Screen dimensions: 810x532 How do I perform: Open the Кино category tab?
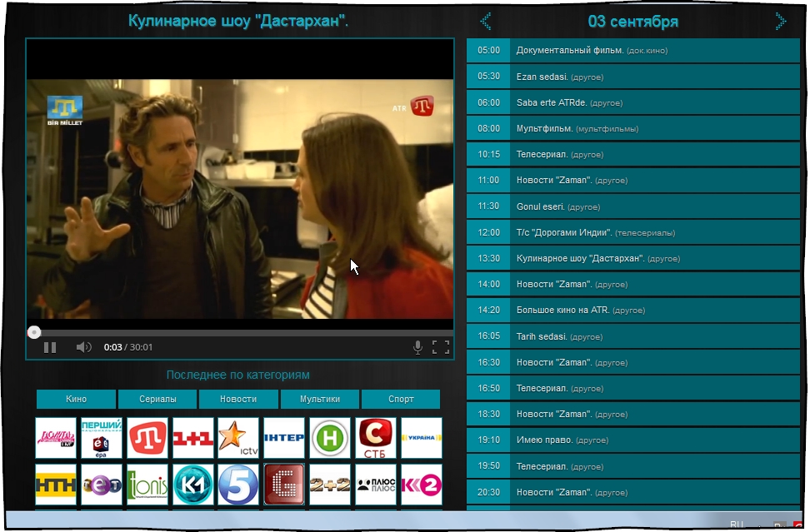point(76,399)
